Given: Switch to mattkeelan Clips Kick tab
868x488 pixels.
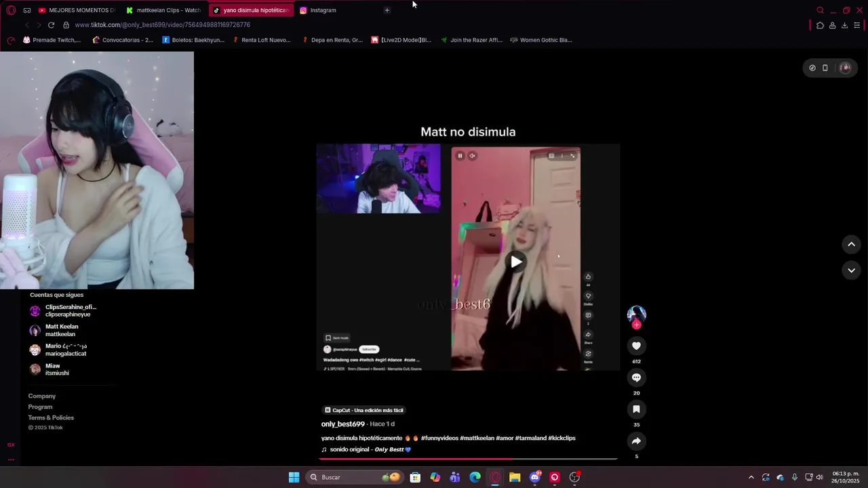Looking at the screenshot, I should (163, 10).
